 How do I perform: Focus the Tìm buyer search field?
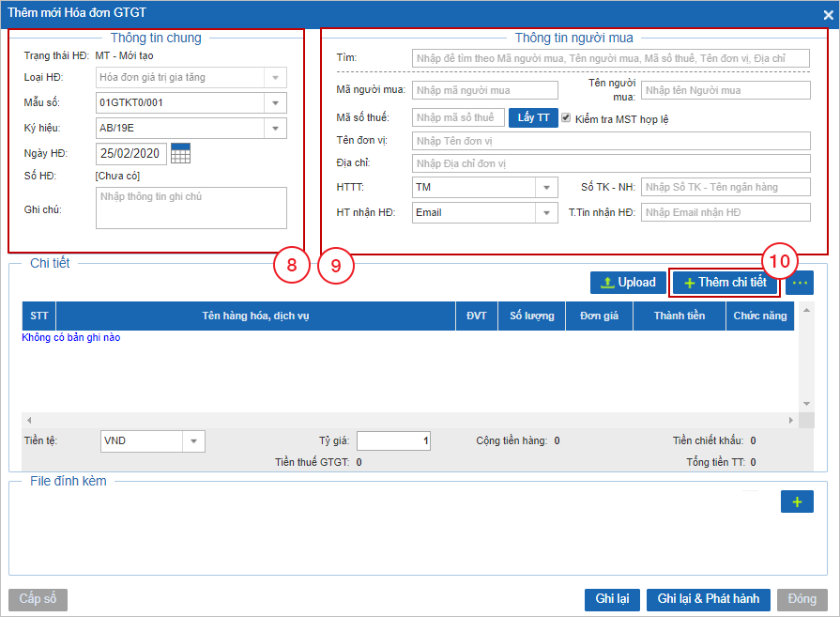611,58
